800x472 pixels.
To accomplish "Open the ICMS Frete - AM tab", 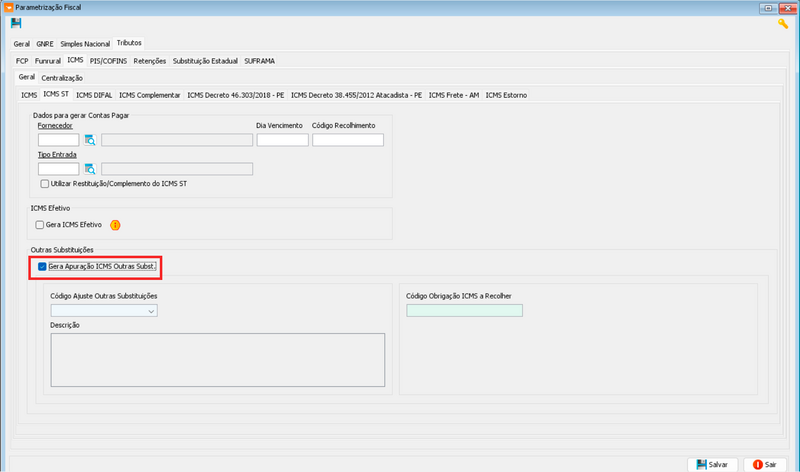I will [x=454, y=95].
